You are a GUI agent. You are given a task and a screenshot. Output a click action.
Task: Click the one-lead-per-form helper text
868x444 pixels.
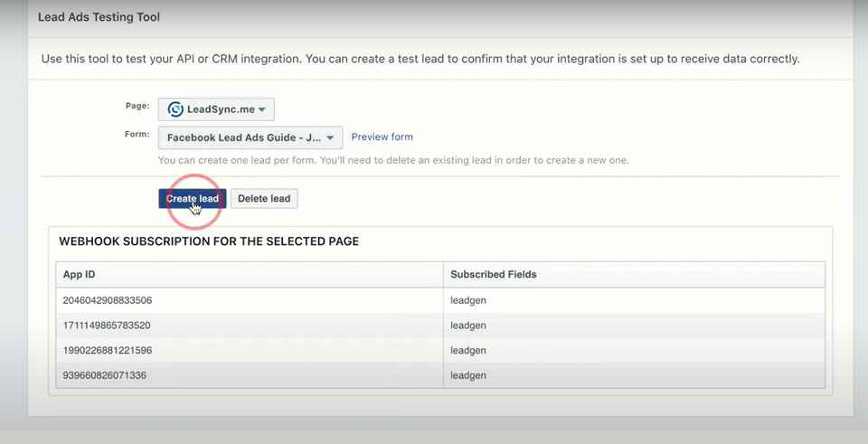pos(393,160)
